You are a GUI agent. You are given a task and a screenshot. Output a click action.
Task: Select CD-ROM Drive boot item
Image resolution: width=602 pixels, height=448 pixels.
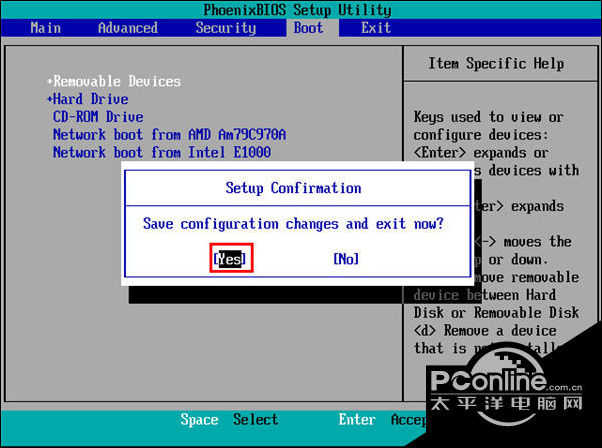click(98, 117)
